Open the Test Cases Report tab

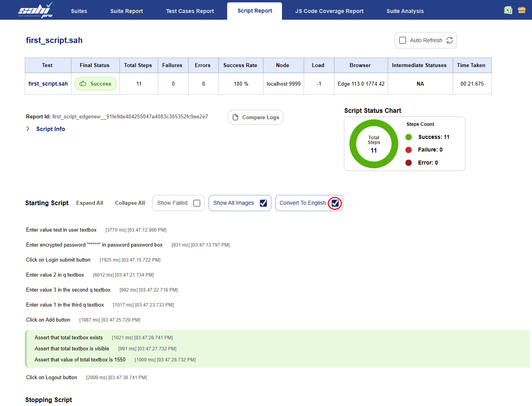click(x=190, y=11)
